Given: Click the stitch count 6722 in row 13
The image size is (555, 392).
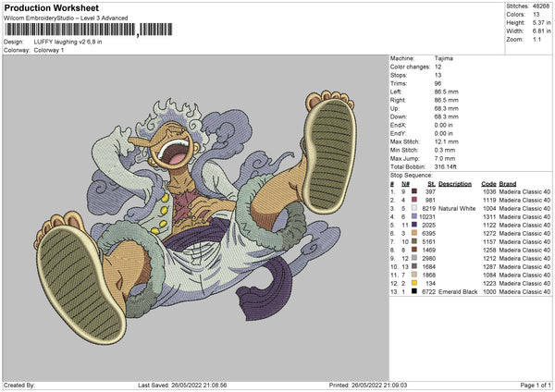Looking at the screenshot, I should [428, 292].
